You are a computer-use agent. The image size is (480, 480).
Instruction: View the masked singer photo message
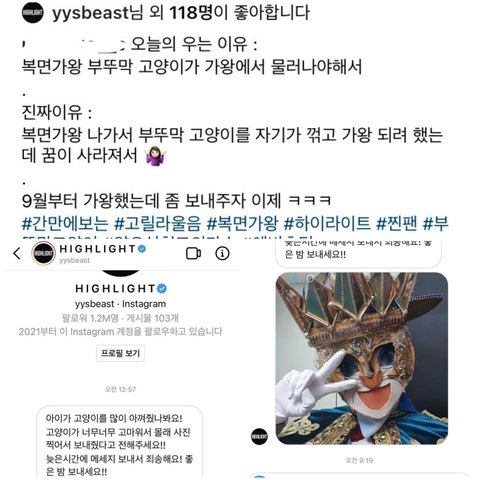point(362,358)
